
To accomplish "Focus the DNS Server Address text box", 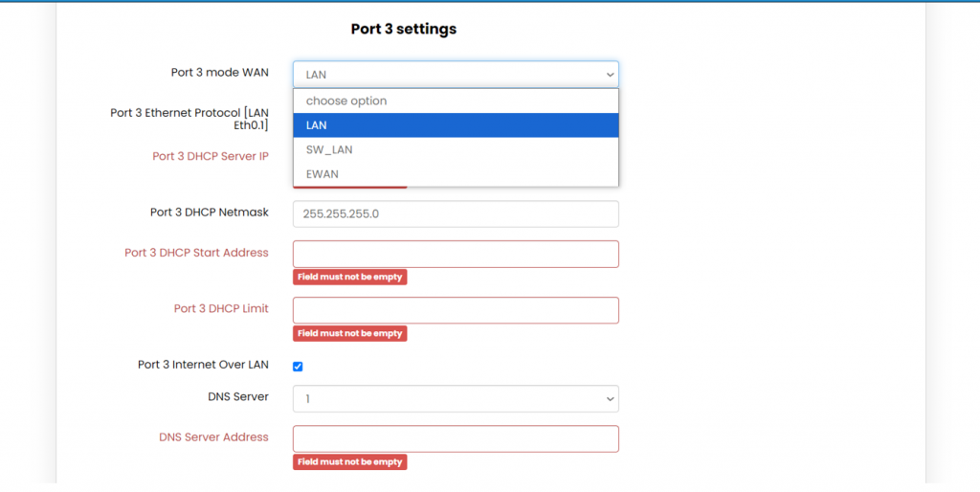I will (456, 438).
